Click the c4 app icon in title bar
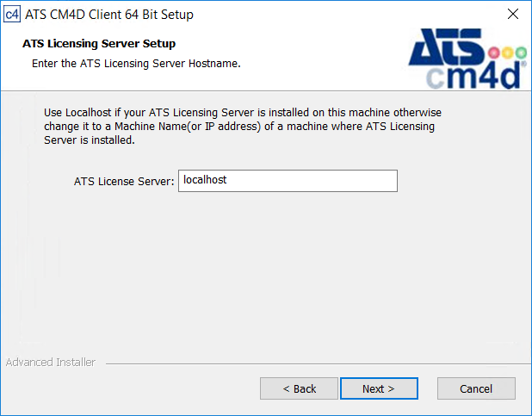This screenshot has width=532, height=416. click(x=12, y=14)
